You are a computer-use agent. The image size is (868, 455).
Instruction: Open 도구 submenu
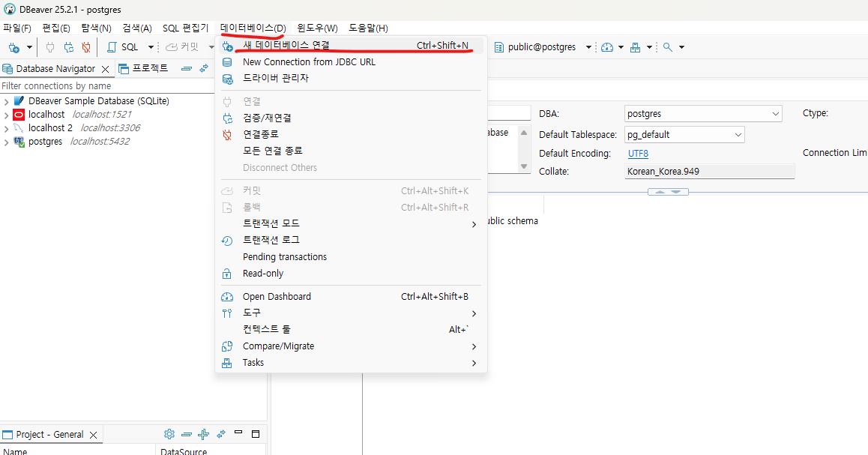(351, 313)
